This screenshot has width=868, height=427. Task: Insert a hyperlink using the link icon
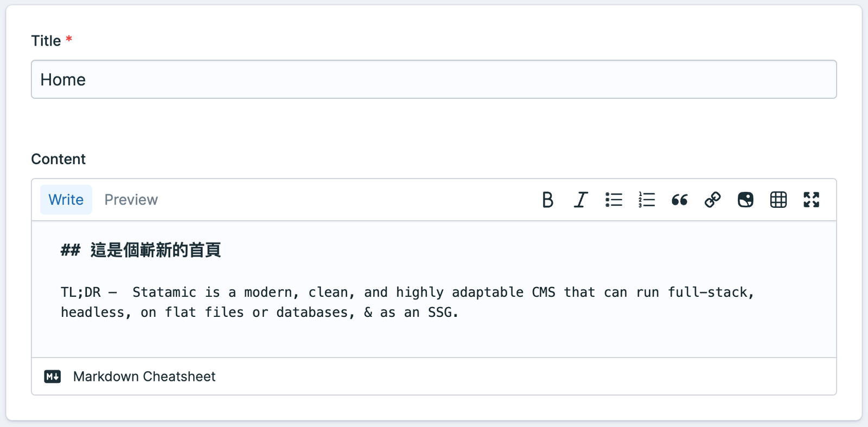[x=712, y=200]
